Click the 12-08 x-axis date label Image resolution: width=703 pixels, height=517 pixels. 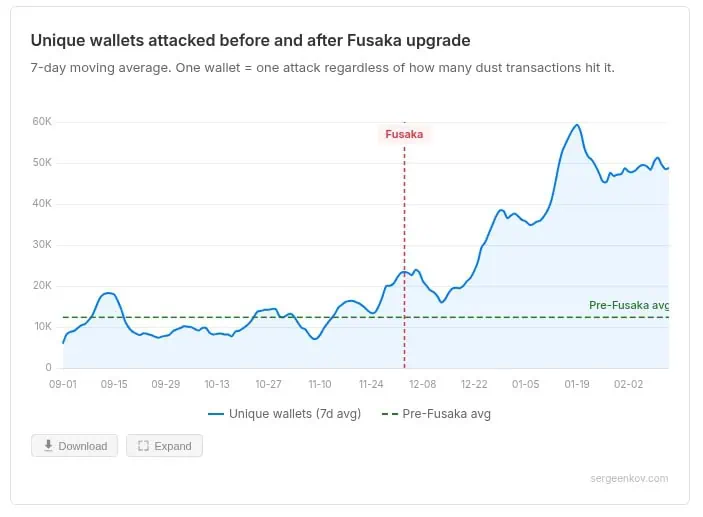coord(423,384)
